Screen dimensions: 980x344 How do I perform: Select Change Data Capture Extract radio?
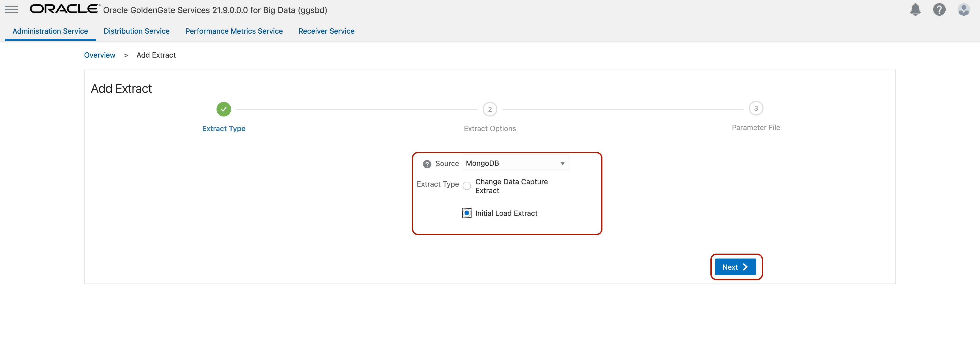tap(467, 186)
